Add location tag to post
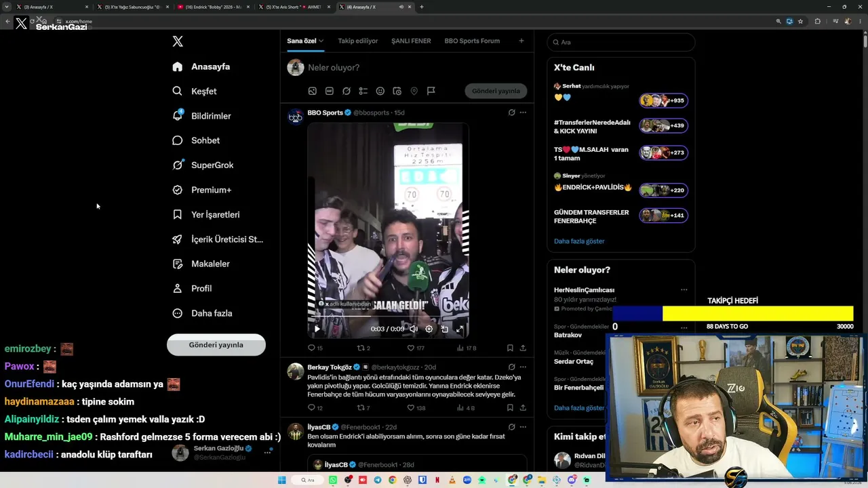This screenshot has height=488, width=868. coord(414,91)
